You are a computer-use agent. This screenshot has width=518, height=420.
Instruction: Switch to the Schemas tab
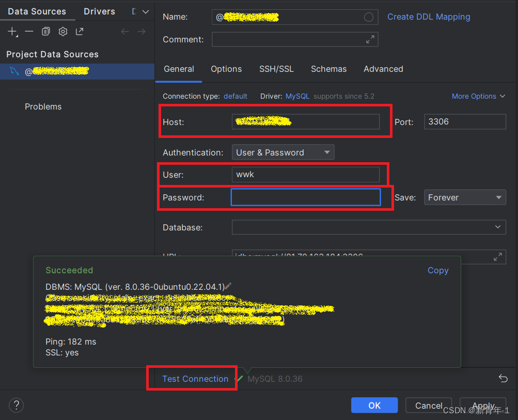[328, 69]
